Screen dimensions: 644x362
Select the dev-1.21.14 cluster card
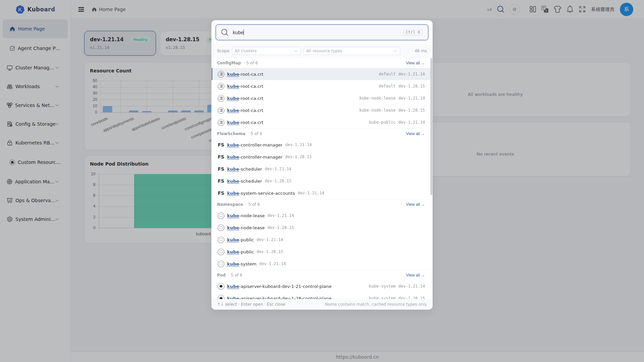tap(120, 43)
